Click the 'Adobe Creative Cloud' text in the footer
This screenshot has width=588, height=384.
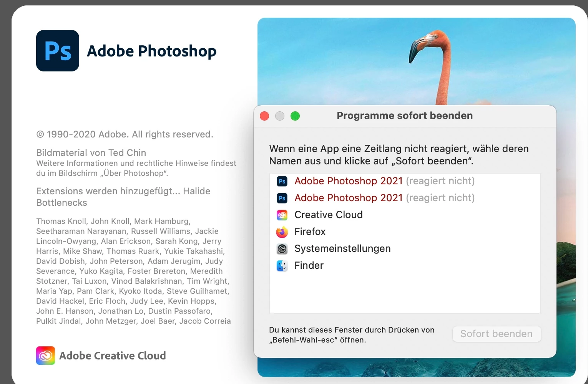tap(113, 356)
